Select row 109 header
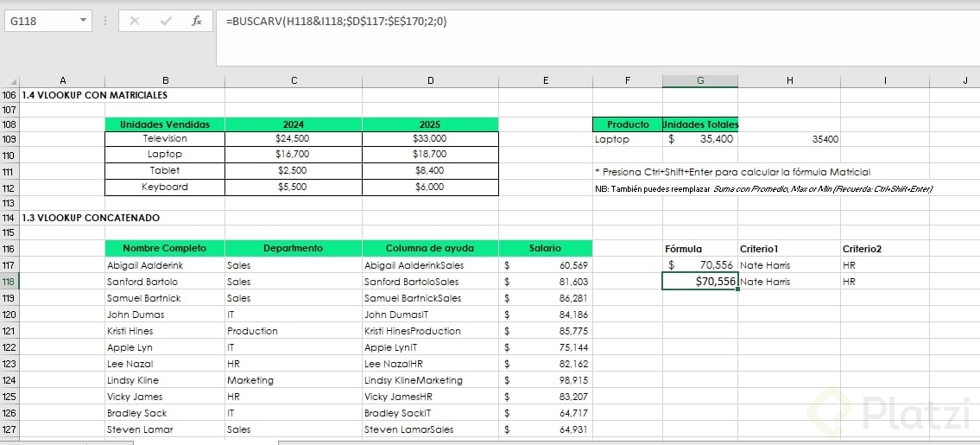Image resolution: width=980 pixels, height=445 pixels. 9,139
